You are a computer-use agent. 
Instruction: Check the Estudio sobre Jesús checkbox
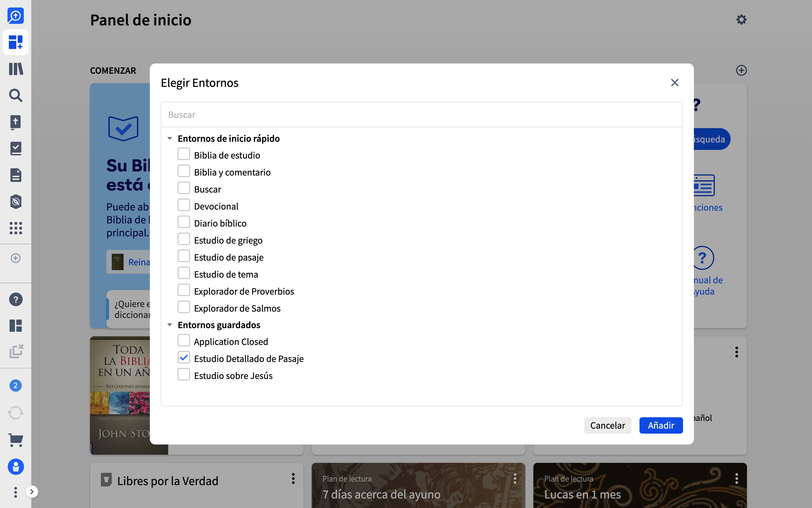pos(184,374)
